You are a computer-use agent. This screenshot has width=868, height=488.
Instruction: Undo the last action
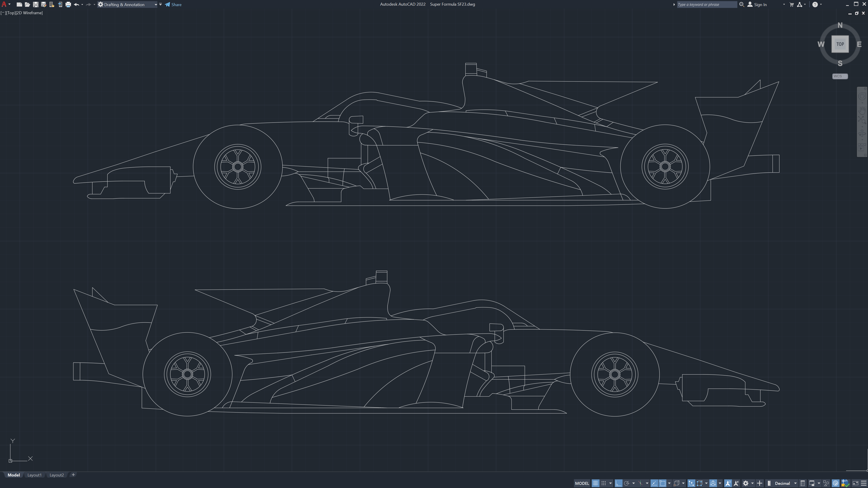coord(76,4)
